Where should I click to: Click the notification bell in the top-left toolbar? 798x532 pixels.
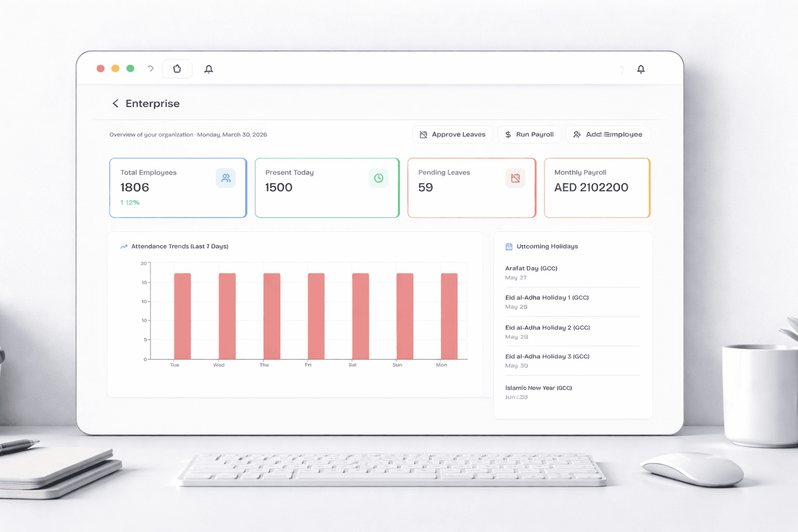(209, 69)
